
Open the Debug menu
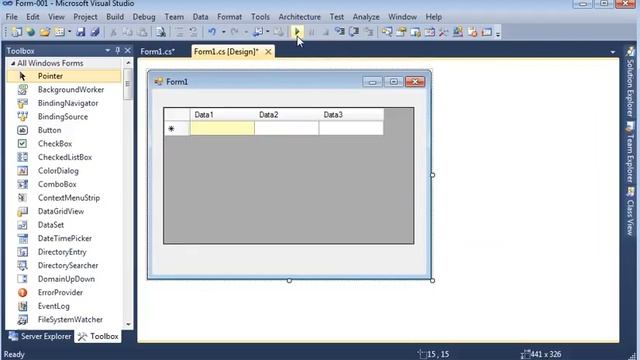[x=144, y=17]
